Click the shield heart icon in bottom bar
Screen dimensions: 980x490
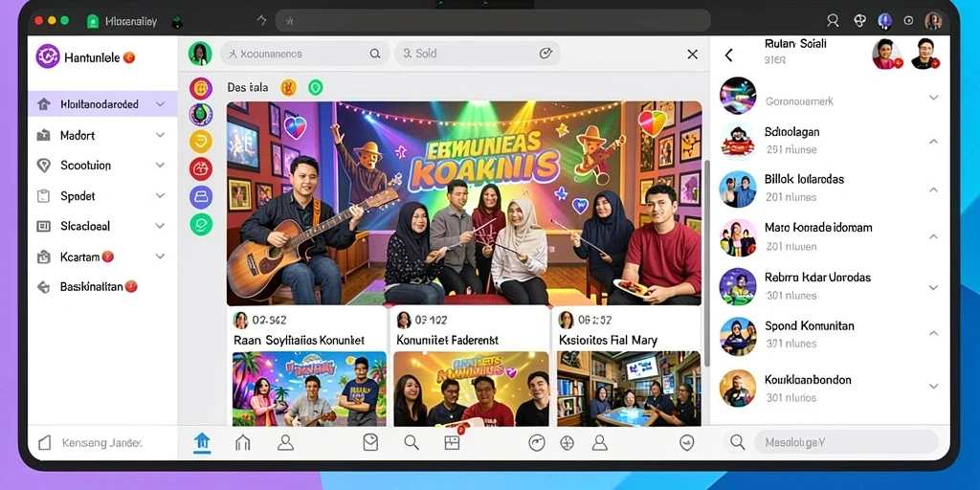687,442
